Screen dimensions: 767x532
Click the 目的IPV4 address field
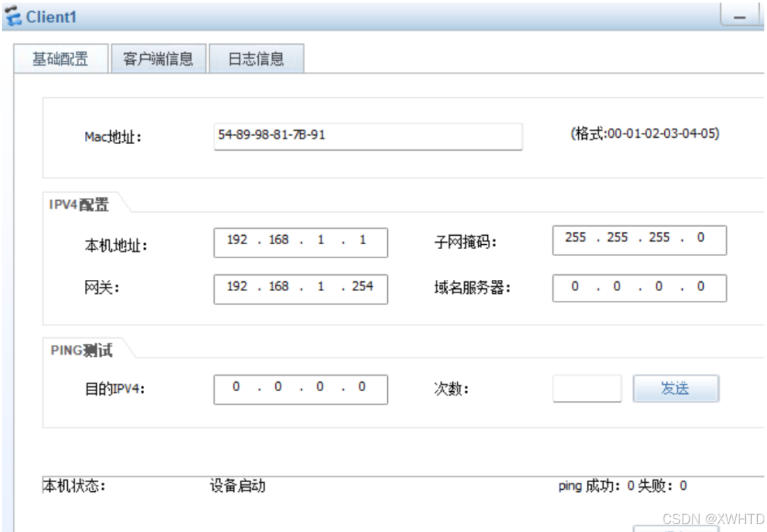pos(300,389)
